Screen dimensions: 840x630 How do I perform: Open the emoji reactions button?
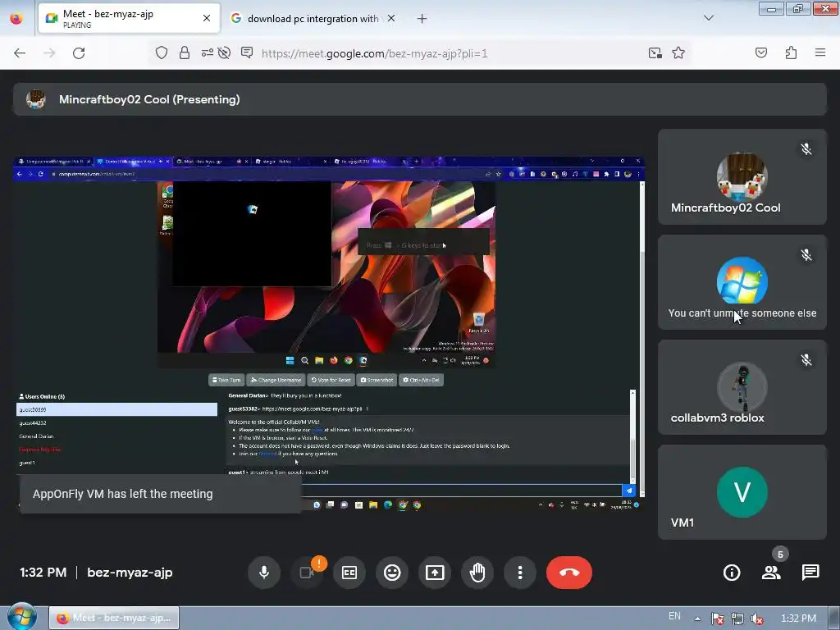click(392, 573)
